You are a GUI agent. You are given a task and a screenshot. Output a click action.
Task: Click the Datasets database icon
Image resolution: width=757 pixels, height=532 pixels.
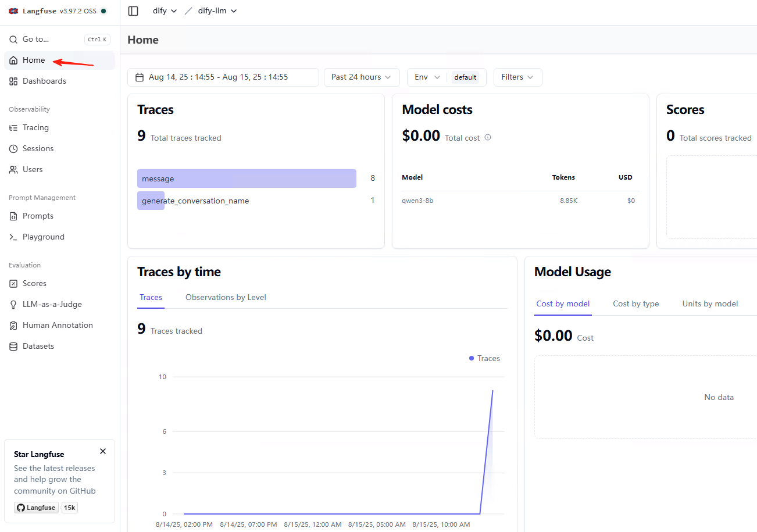point(13,347)
